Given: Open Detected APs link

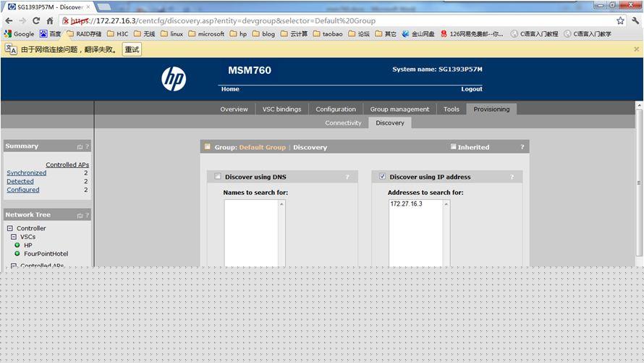Looking at the screenshot, I should 20,181.
